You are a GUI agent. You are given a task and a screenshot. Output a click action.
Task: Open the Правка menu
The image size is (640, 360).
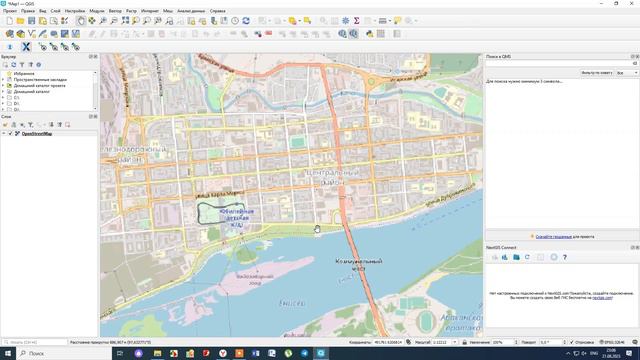pyautogui.click(x=28, y=11)
